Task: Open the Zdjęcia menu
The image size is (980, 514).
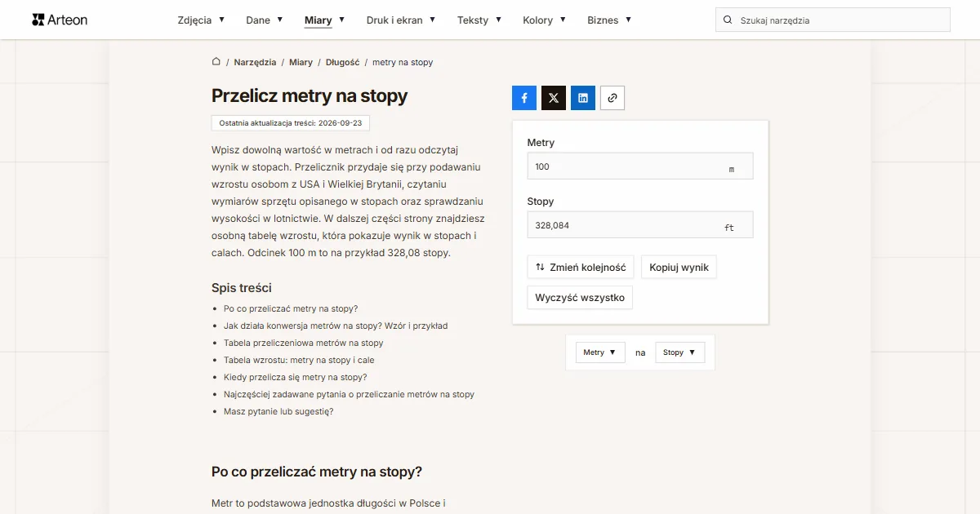Action: pyautogui.click(x=201, y=20)
